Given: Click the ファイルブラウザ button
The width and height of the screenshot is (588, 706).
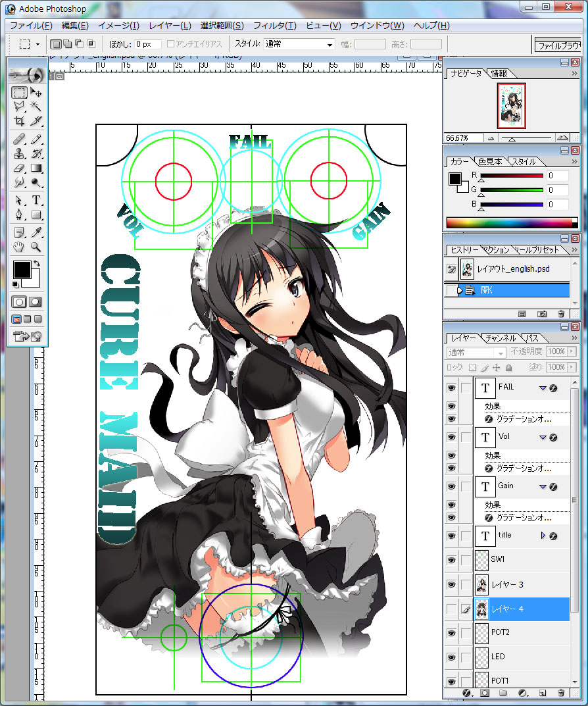Looking at the screenshot, I should click(x=558, y=45).
